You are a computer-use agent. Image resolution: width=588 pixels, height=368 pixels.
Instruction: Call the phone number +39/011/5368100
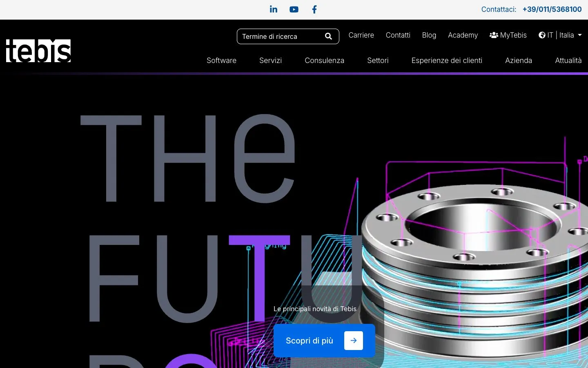point(552,9)
